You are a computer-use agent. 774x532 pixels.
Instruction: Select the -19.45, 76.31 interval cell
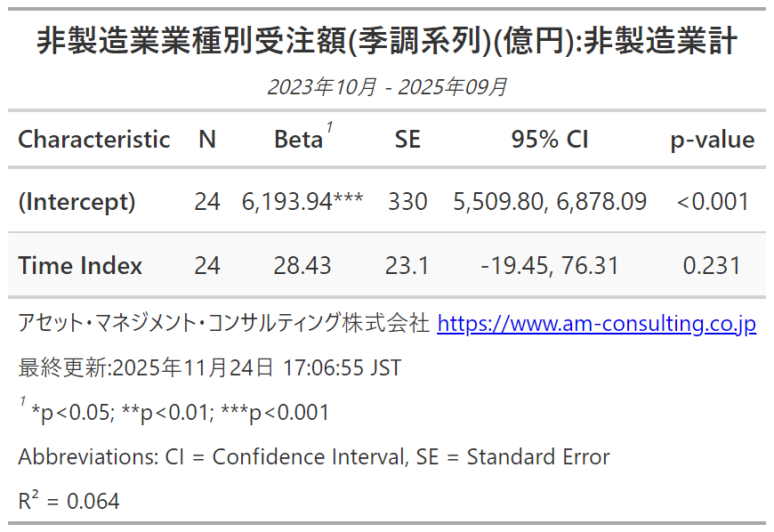click(550, 266)
